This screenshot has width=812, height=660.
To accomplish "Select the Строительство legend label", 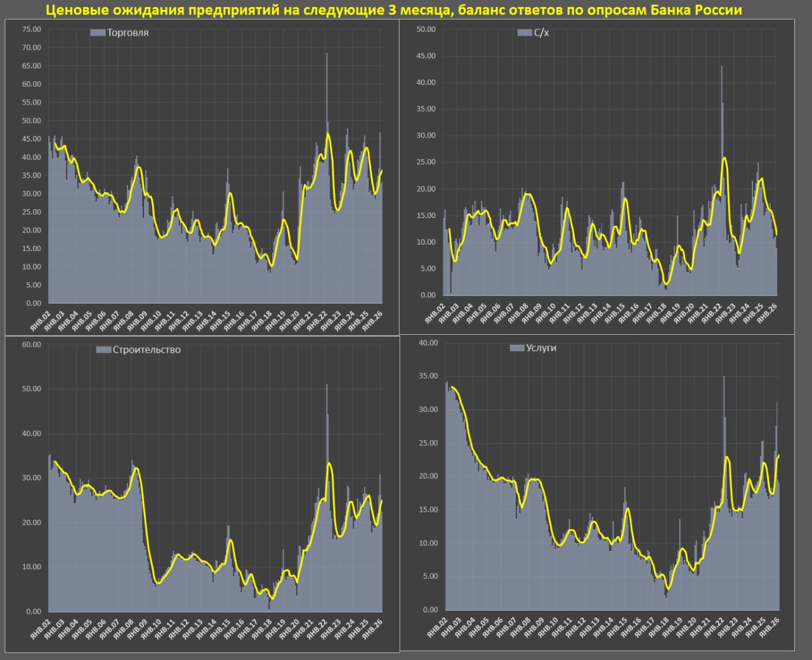I will pyautogui.click(x=147, y=350).
